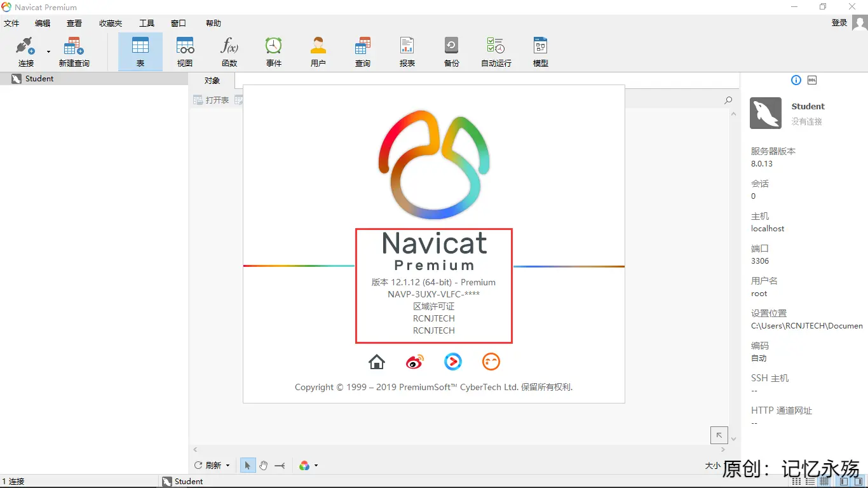Open the 帮助 menu
This screenshot has width=868, height=488.
coord(214,24)
